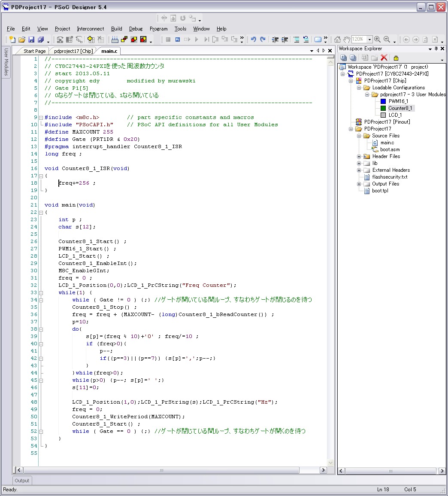Screen dimensions: 448x496
Task: Toggle the Workspace Explorer auto-hide pin
Action: tap(436, 49)
